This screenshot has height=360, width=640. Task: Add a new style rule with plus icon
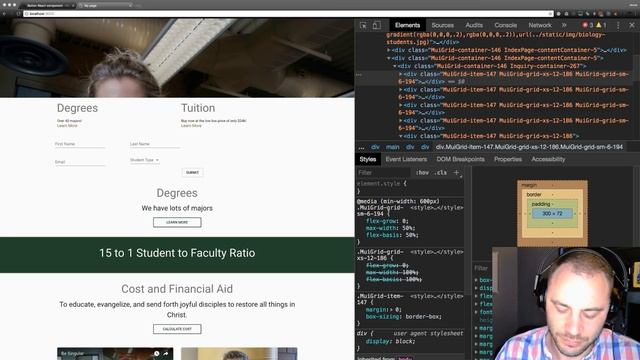[456, 173]
